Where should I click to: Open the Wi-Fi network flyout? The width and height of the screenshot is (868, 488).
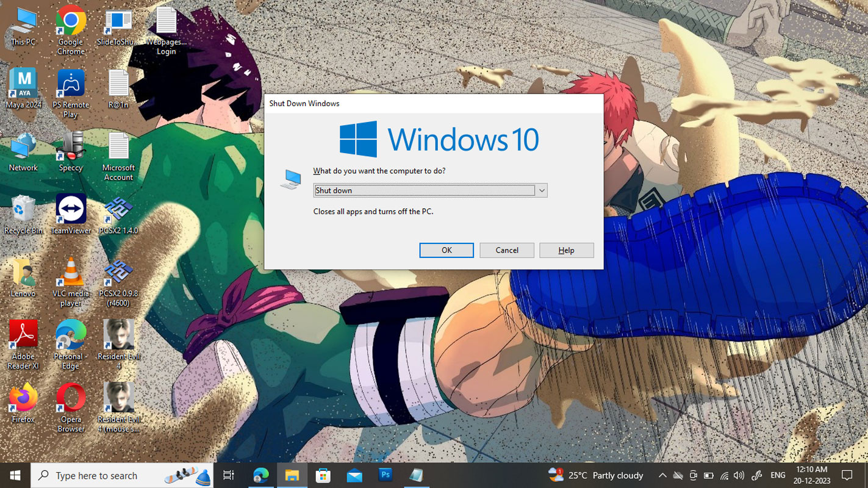[x=724, y=475]
